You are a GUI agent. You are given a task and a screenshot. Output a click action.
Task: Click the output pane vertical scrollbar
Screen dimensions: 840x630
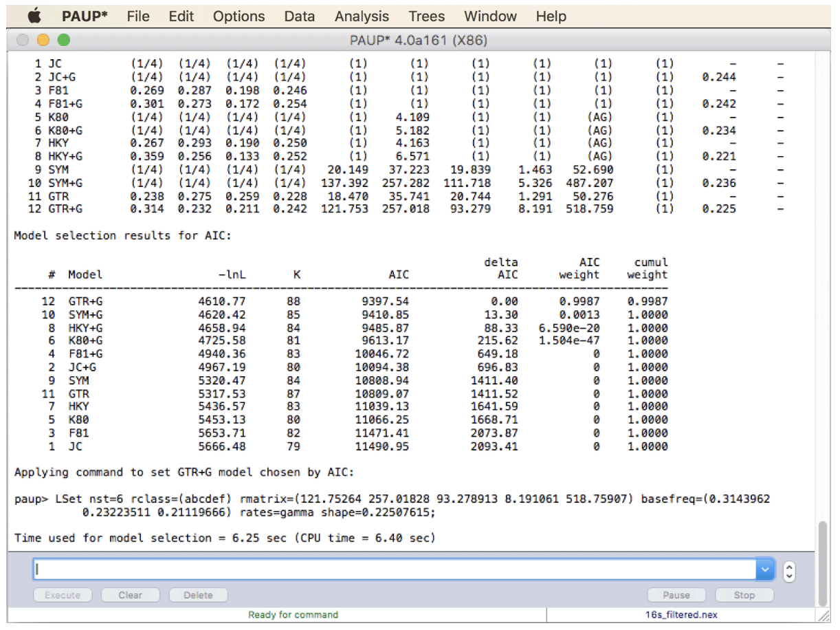click(822, 536)
